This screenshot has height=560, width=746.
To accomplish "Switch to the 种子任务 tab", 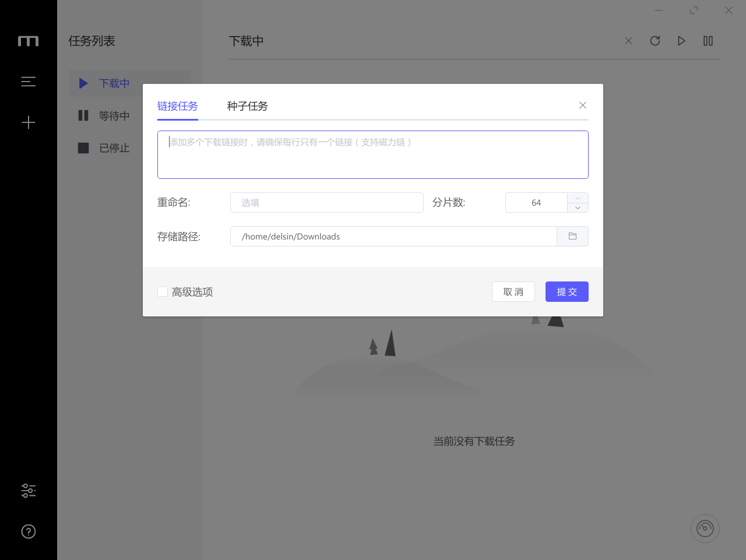I will 247,107.
